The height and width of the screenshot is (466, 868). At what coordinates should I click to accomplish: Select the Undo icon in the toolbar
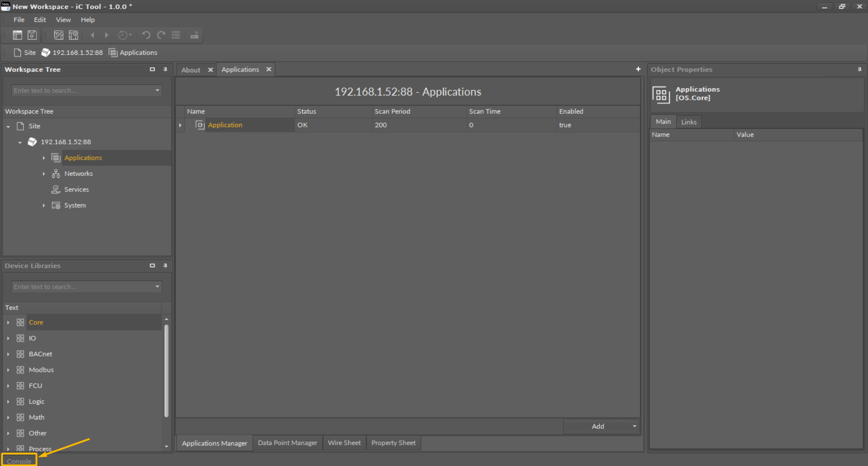[146, 35]
